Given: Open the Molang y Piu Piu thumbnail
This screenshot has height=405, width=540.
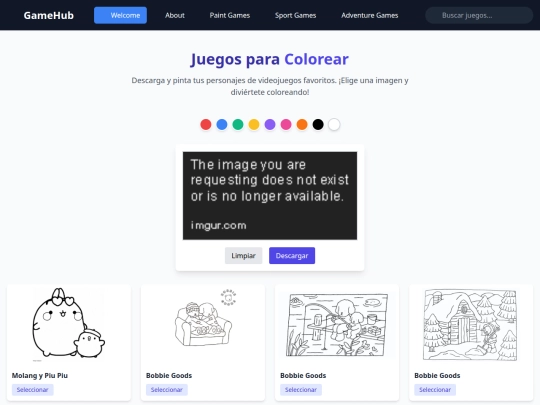Looking at the screenshot, I should 69,325.
